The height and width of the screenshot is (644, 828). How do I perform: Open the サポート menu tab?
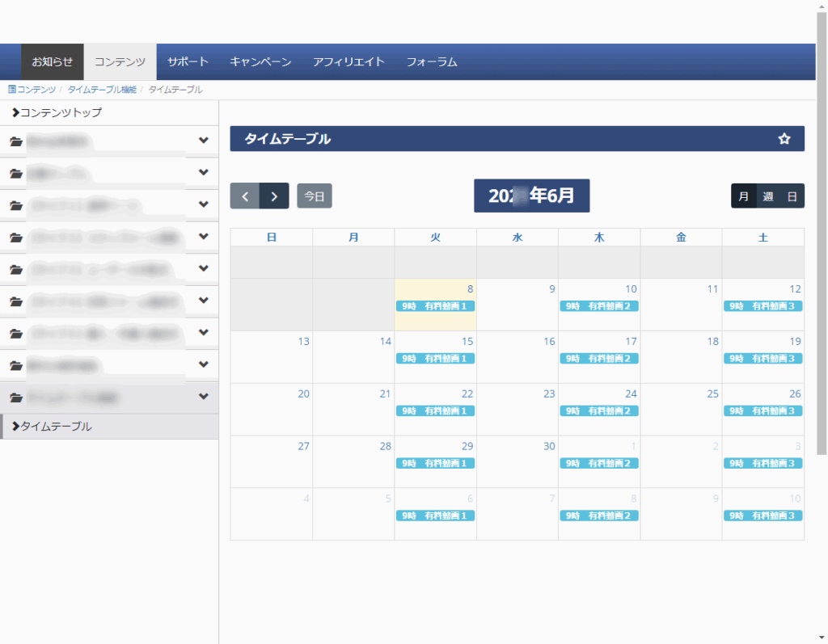tap(188, 61)
